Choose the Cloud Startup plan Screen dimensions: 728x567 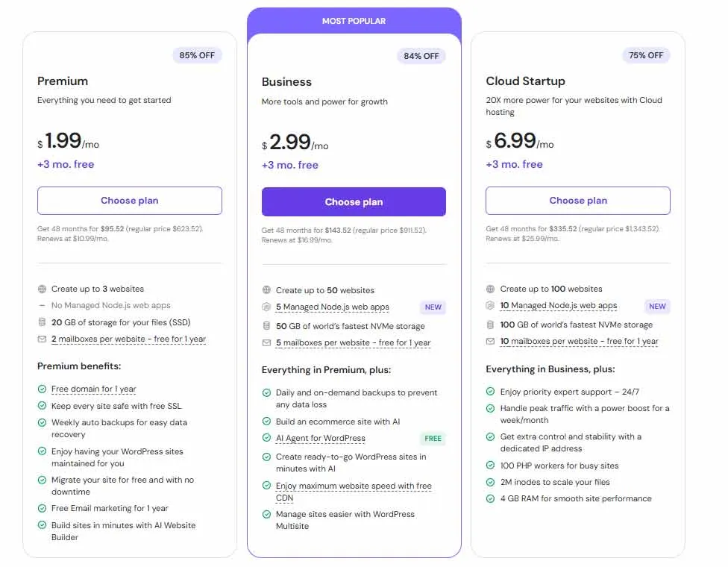tap(578, 201)
